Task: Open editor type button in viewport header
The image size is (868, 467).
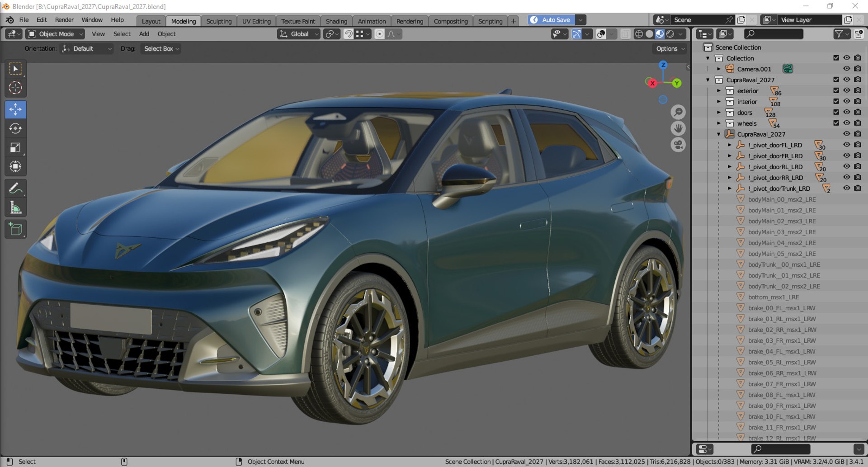Action: (x=13, y=34)
